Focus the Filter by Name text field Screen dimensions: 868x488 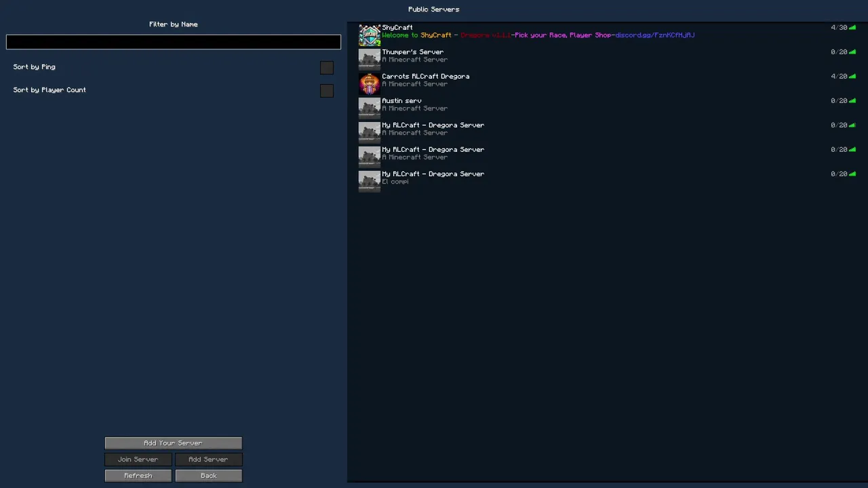click(x=174, y=42)
